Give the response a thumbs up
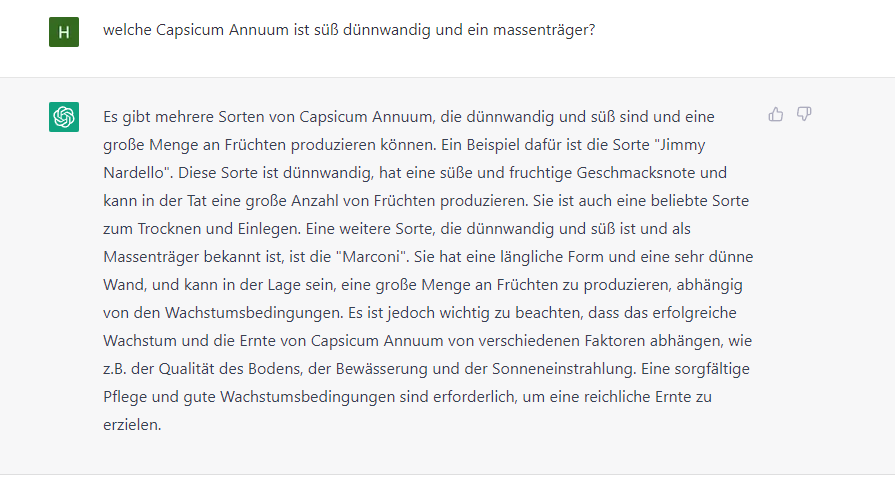This screenshot has width=895, height=481. coord(776,115)
